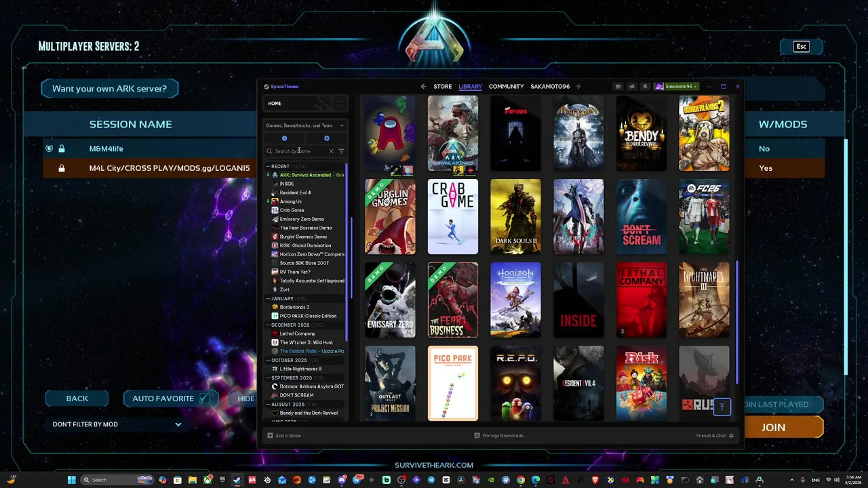Click the sidebar game list scrollbar
The image size is (868, 488).
(x=348, y=251)
